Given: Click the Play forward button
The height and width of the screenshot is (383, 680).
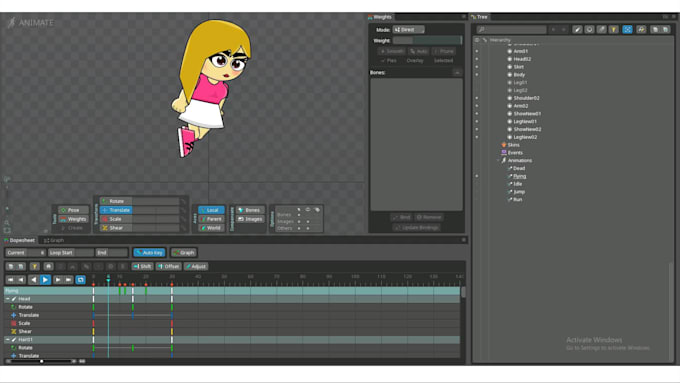Looking at the screenshot, I should tap(45, 280).
